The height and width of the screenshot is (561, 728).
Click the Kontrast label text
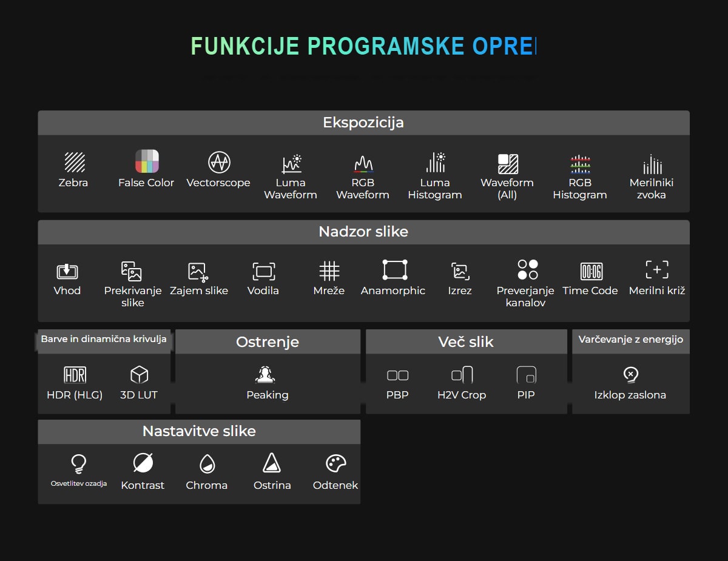[x=143, y=485]
